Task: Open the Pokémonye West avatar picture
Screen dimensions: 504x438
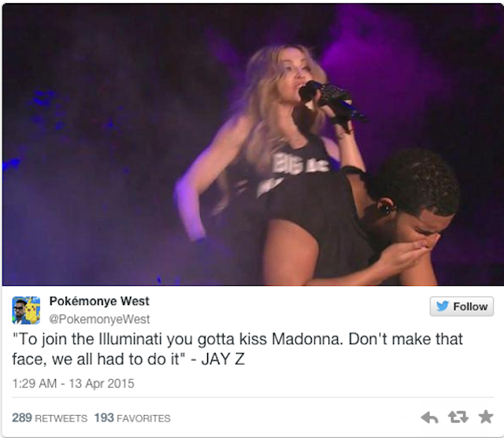Action: coord(26,310)
